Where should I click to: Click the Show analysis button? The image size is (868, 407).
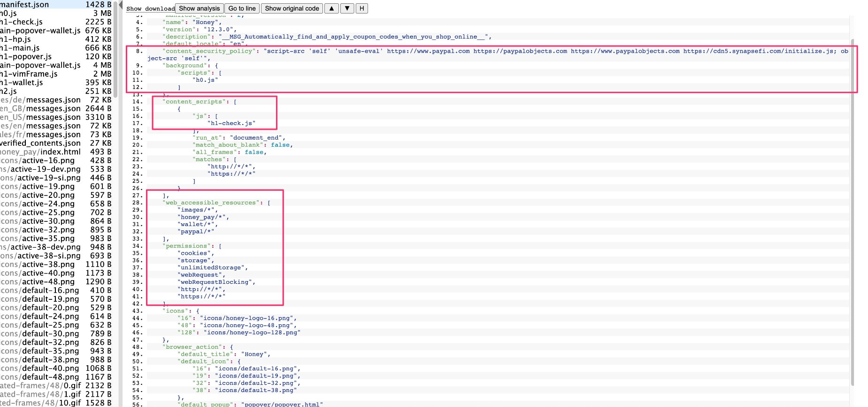200,8
